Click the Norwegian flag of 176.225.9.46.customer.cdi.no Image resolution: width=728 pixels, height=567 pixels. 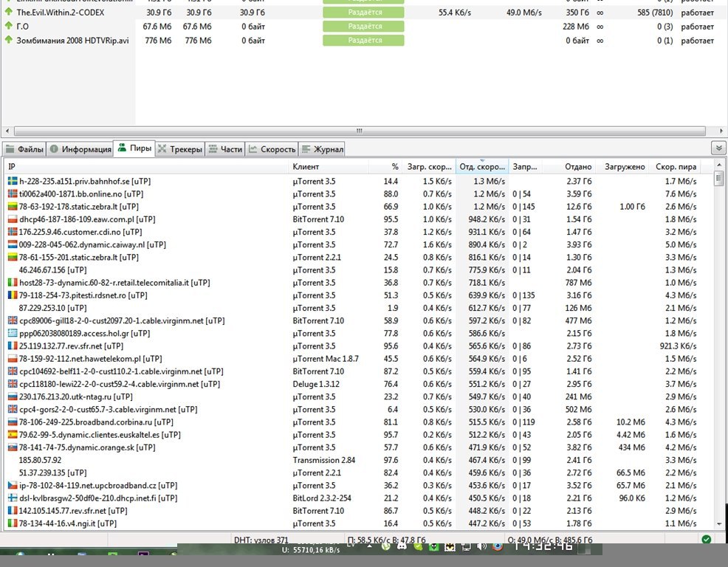click(x=13, y=232)
